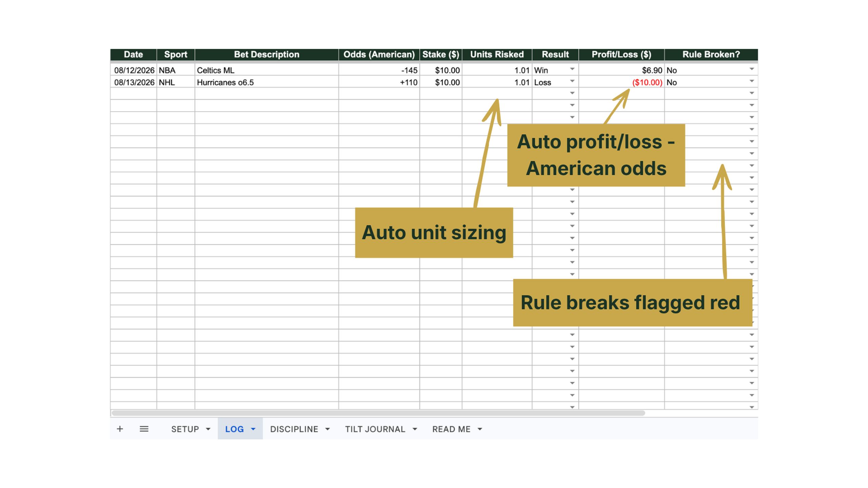Viewport: 868px width, 488px height.
Task: Click the horizontal scrollbar under the sheet
Action: click(x=378, y=413)
